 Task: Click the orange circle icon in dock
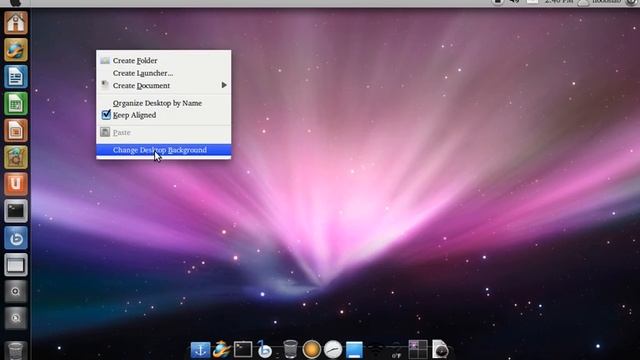click(311, 350)
